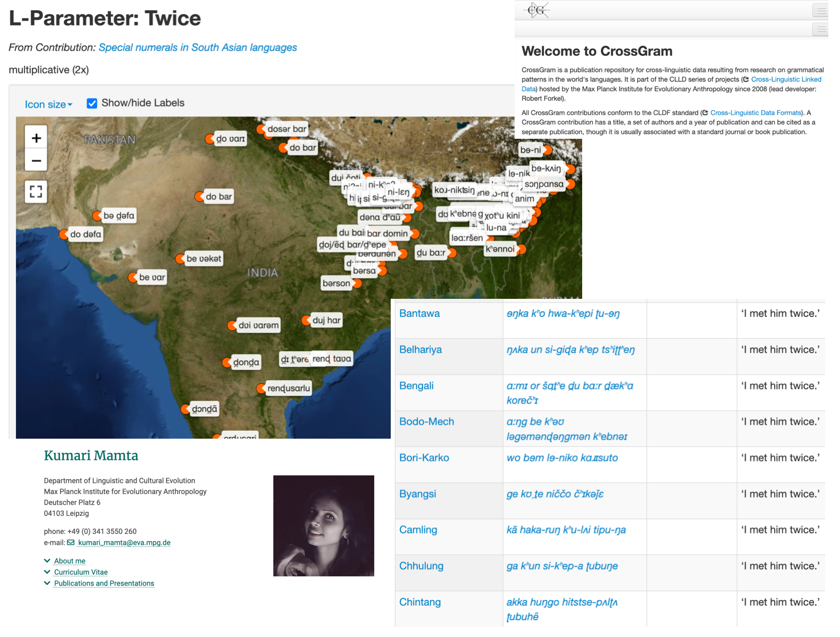
Task: Expand Publications and Presentations section
Action: click(x=104, y=583)
